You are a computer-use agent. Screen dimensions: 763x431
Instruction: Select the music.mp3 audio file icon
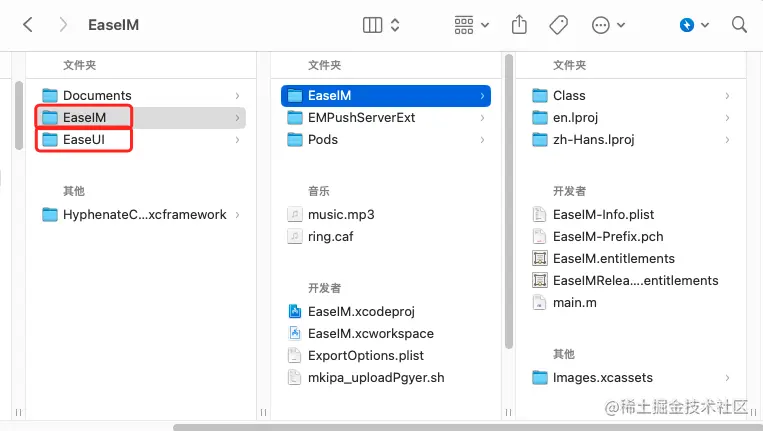point(295,215)
